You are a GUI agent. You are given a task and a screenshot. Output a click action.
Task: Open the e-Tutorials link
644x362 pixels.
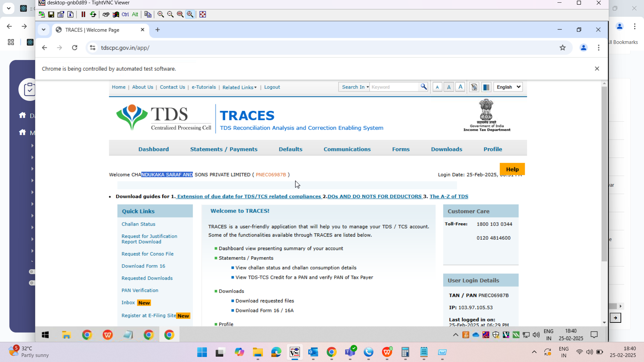point(204,87)
